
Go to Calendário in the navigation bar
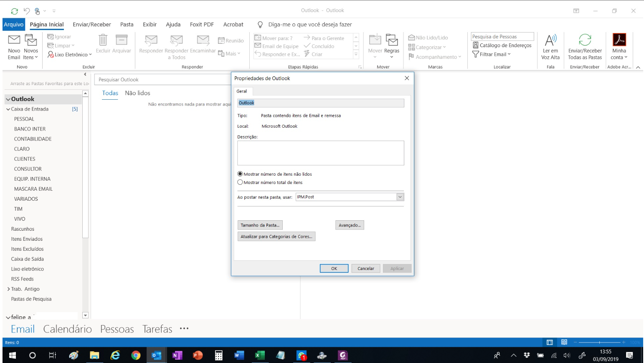[x=68, y=329]
